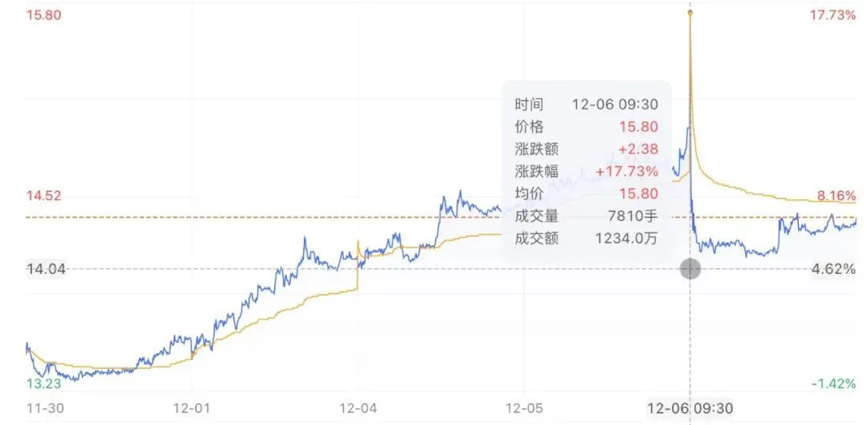
Task: Click the orange peak dot atop the spike
Action: [x=690, y=13]
